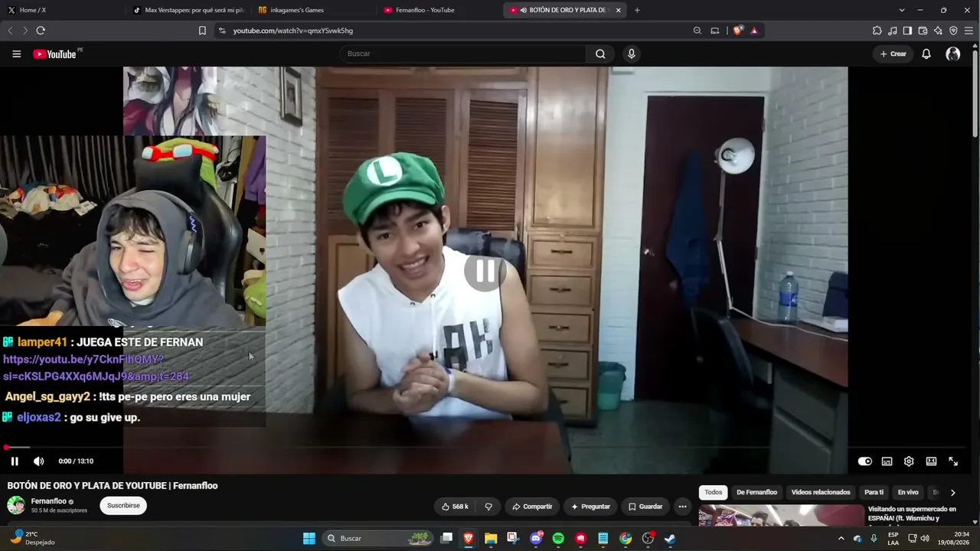Open Brave Shields lion icon
The image size is (980, 551).
point(737,31)
